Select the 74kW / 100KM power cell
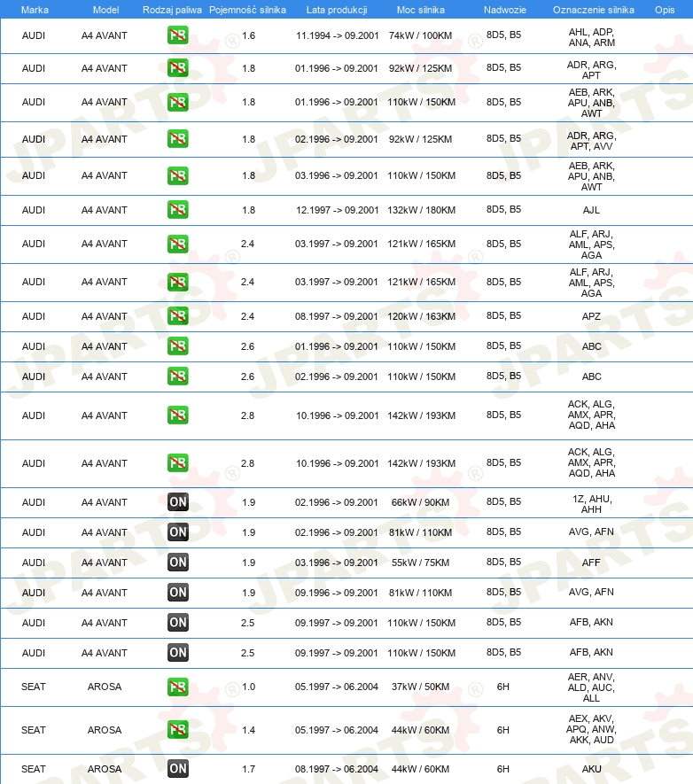Viewport: 693px width, 784px height. 421,35
